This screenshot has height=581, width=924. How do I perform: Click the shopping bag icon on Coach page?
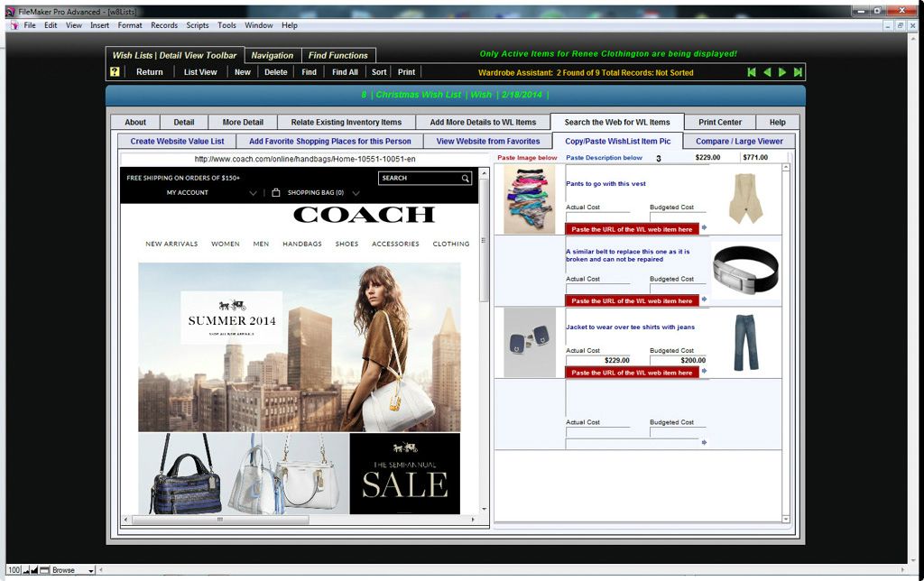pyautogui.click(x=276, y=192)
